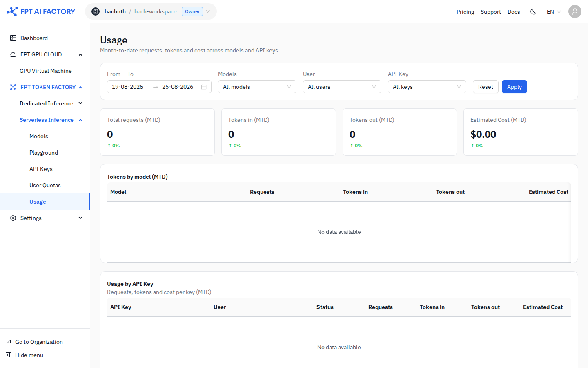Click the To date field 25-08-2026
The width and height of the screenshot is (588, 368).
(x=178, y=87)
